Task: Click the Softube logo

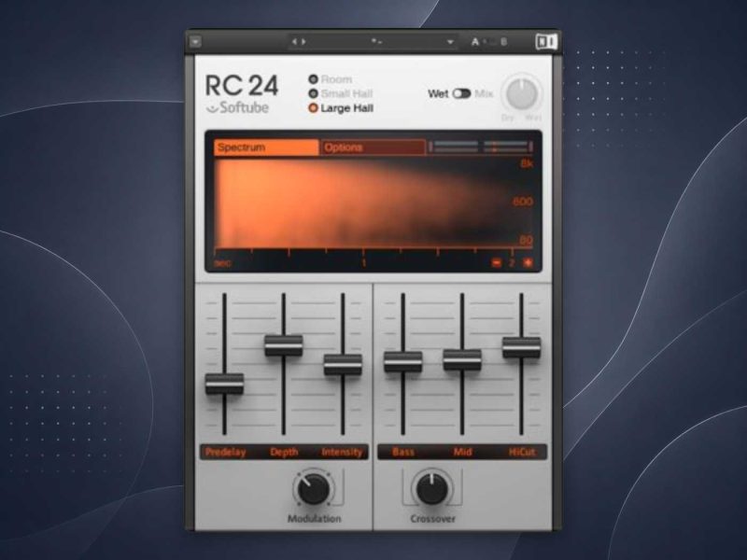Action: [238, 108]
